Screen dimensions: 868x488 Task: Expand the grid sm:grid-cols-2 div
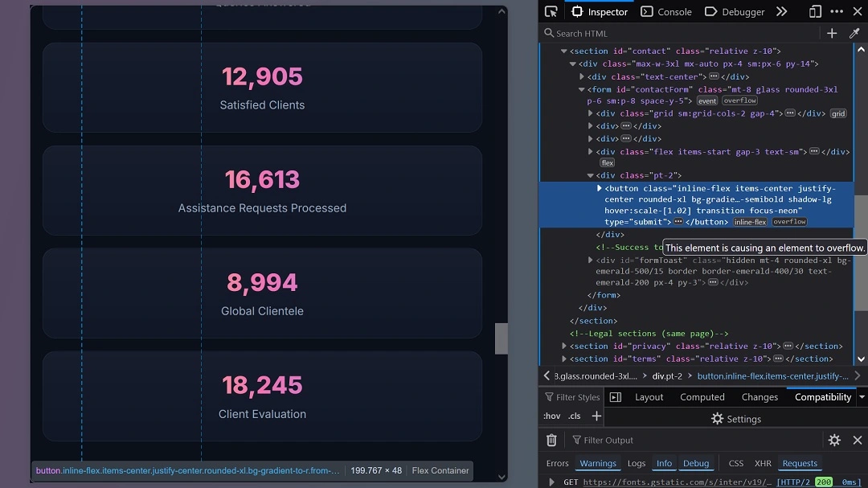point(591,113)
